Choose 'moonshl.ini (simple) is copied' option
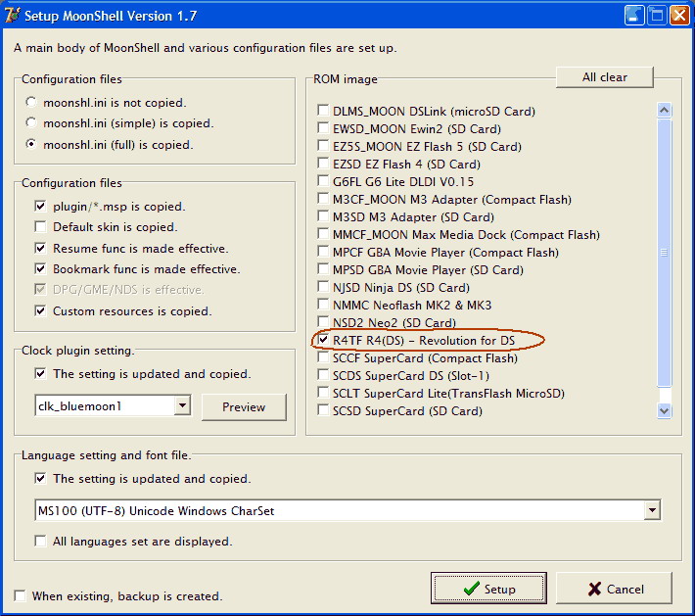 [x=33, y=123]
